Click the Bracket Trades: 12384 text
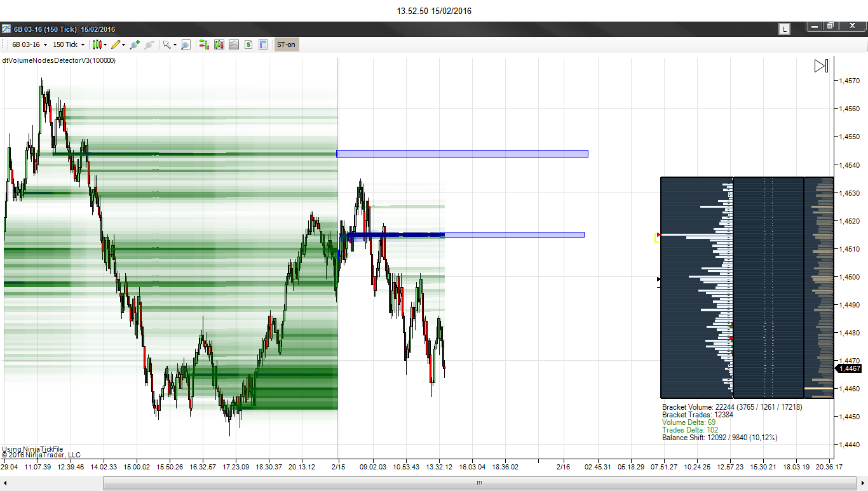Screen dimensions: 868x491 (x=698, y=415)
